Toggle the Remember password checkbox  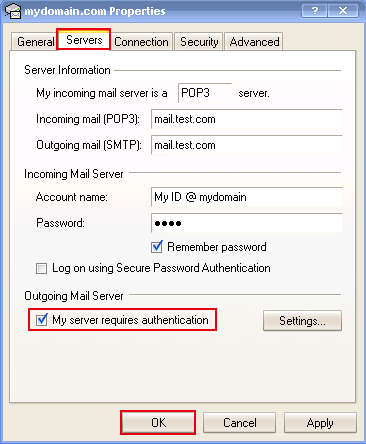157,247
